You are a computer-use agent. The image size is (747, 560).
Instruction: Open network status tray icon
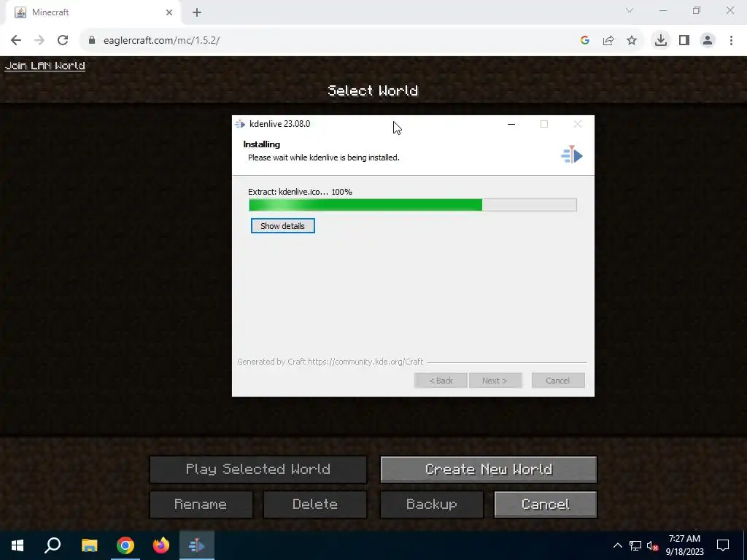tap(635, 545)
